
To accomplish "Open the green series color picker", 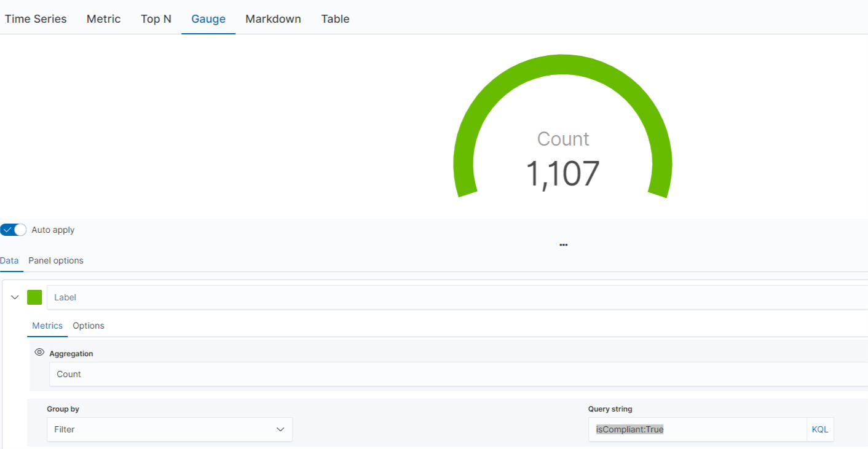I will (34, 297).
